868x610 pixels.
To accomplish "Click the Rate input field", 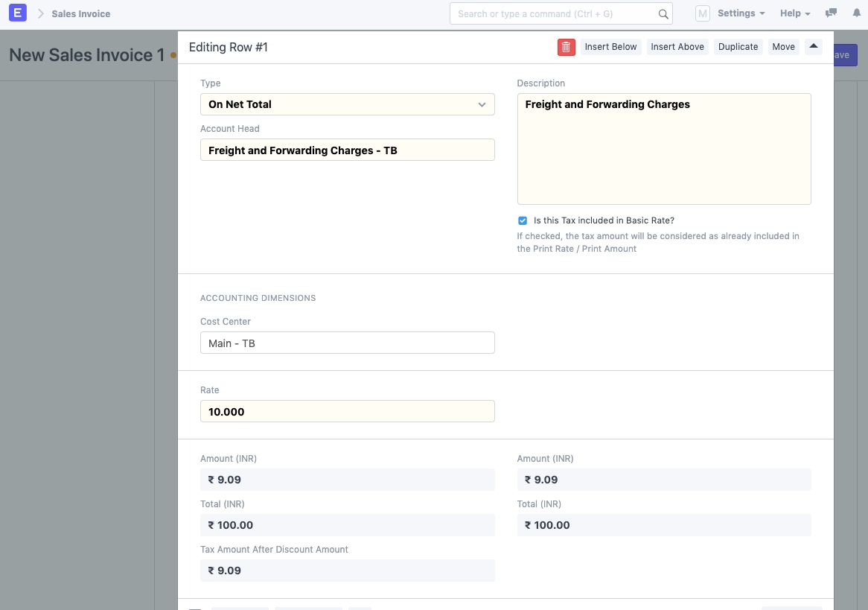I will (x=347, y=412).
